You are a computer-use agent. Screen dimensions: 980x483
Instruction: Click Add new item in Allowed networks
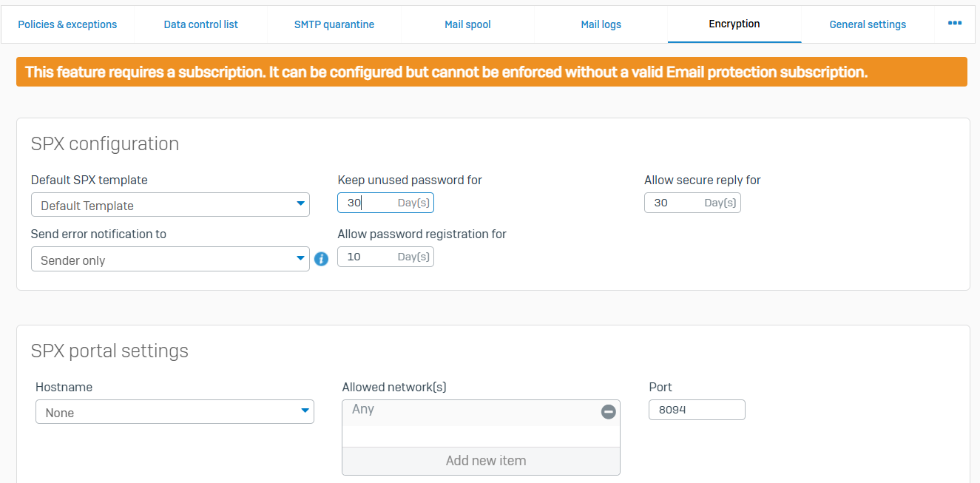point(486,461)
